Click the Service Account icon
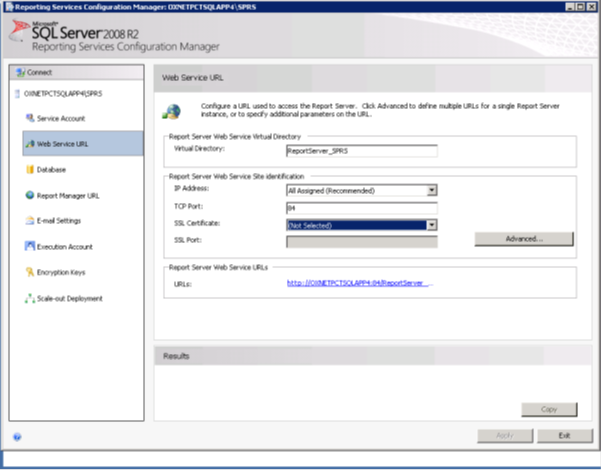This screenshot has height=470, width=602. (x=30, y=118)
